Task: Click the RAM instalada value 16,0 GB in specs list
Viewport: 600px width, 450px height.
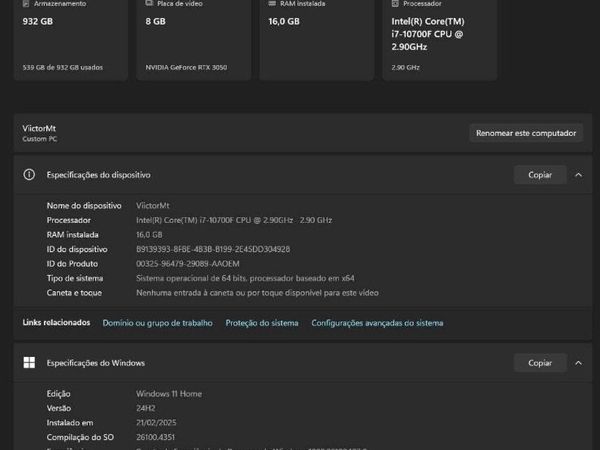Action: click(x=149, y=235)
